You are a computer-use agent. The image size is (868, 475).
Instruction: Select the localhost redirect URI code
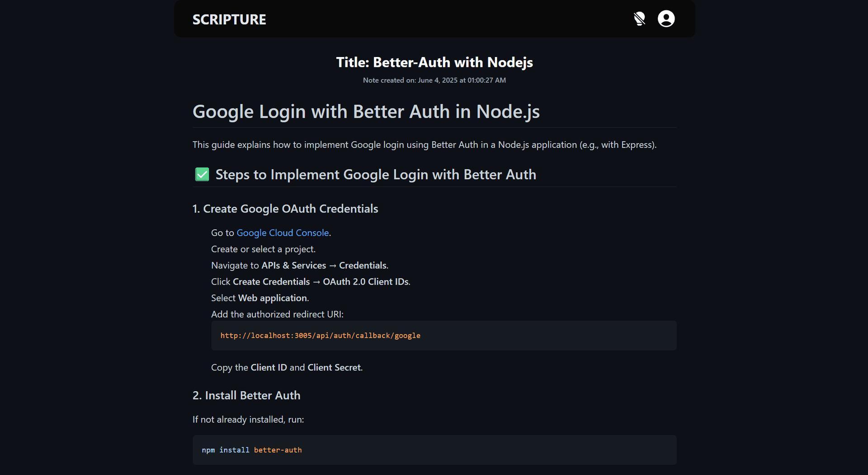(x=321, y=335)
